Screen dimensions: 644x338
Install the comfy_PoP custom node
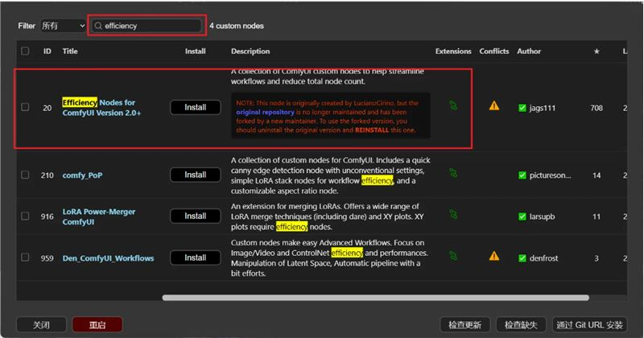coord(195,175)
